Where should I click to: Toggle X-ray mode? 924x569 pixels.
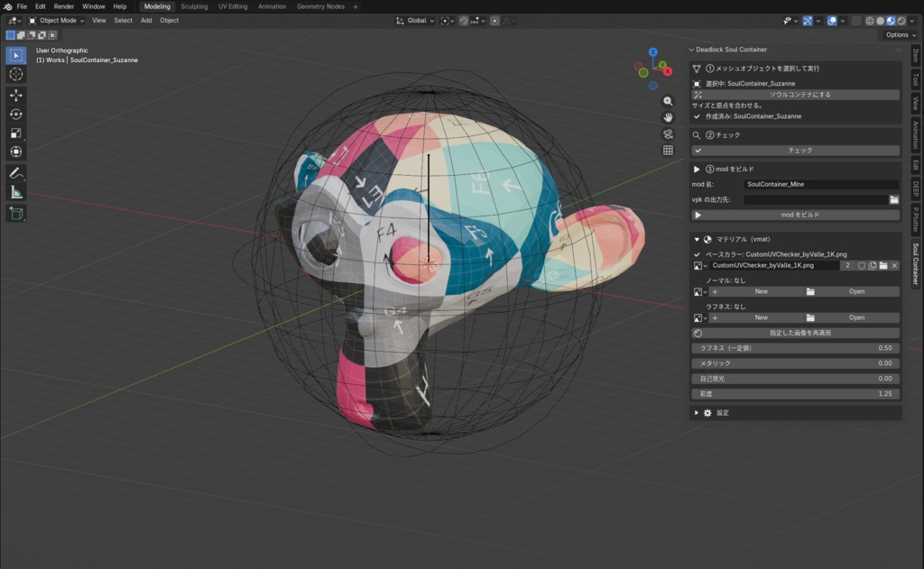click(x=856, y=21)
